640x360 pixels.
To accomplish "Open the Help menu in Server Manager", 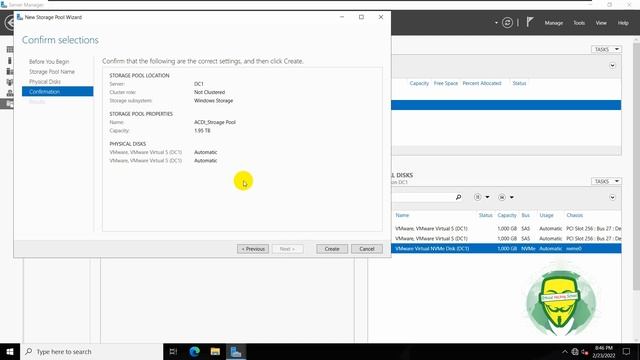I will coord(623,23).
